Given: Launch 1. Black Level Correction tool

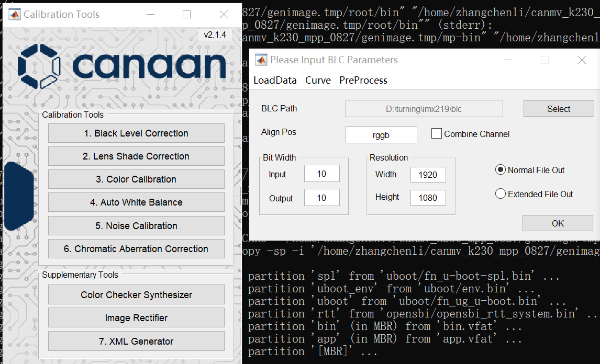Looking at the screenshot, I should [x=136, y=133].
